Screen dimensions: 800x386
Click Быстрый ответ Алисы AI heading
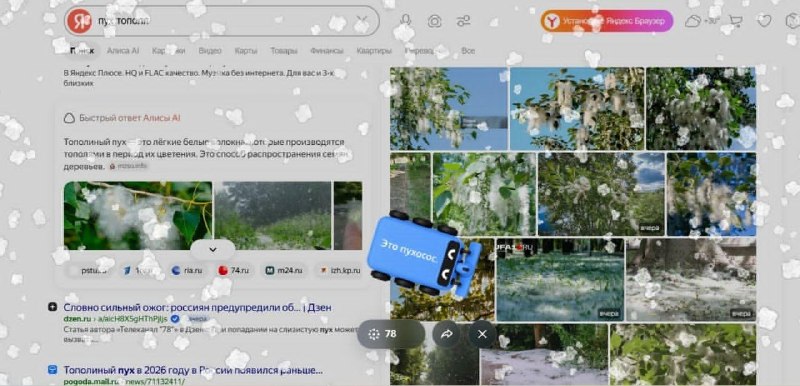point(130,118)
